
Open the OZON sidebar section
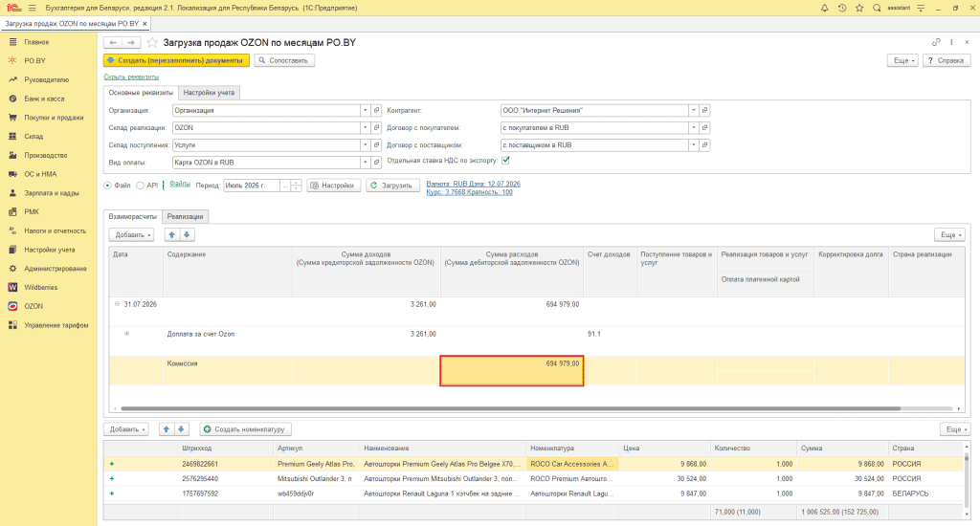coord(33,306)
